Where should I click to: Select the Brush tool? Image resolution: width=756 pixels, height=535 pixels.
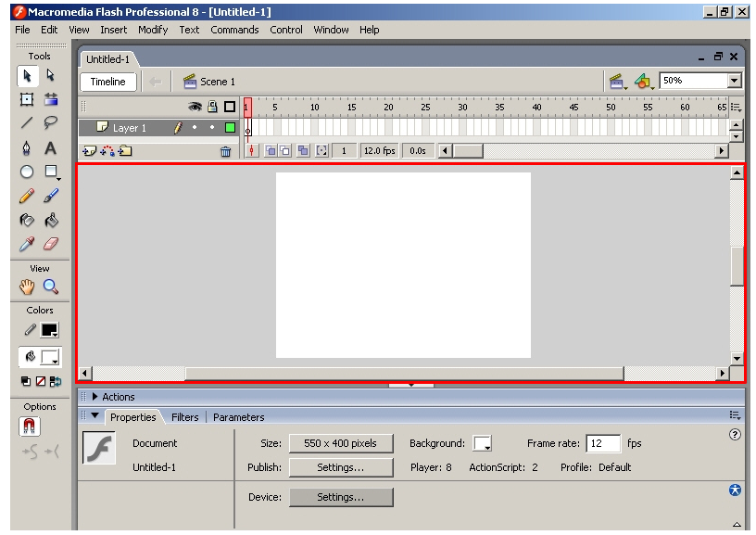51,196
